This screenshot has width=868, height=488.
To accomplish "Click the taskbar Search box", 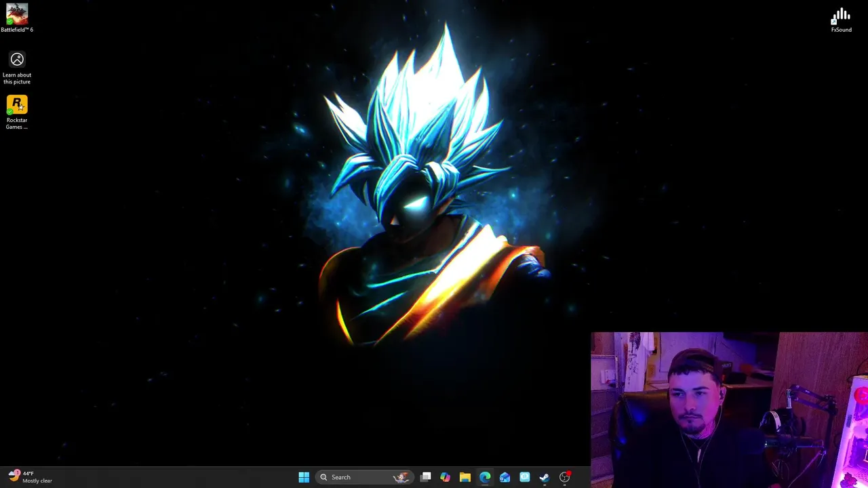I will point(365,477).
